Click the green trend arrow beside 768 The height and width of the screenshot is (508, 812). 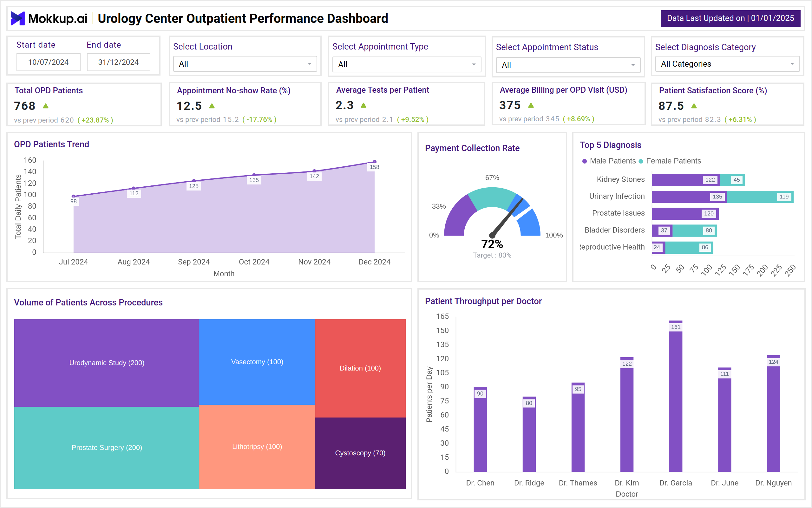46,106
